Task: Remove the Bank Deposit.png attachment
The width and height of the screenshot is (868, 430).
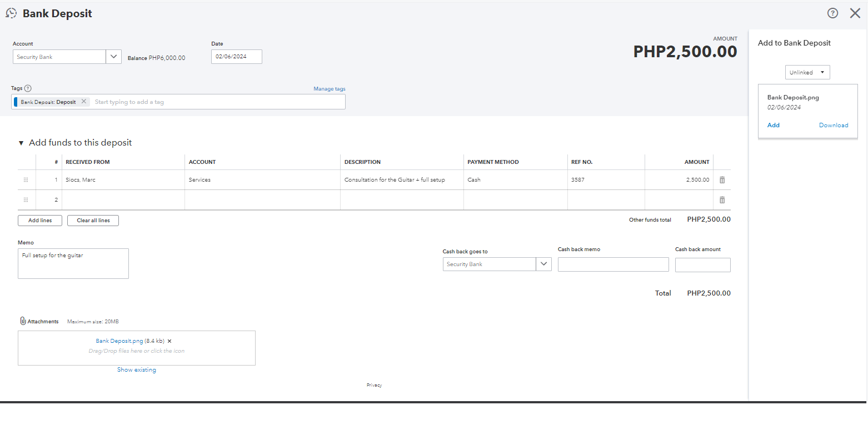Action: click(169, 341)
